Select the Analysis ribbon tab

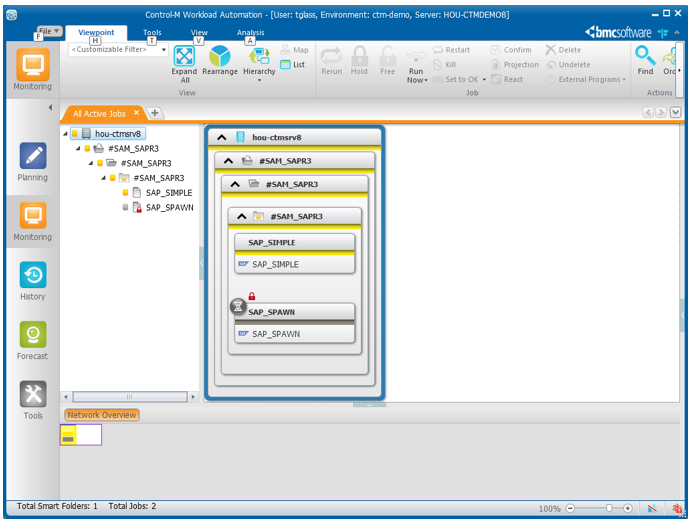(x=250, y=33)
